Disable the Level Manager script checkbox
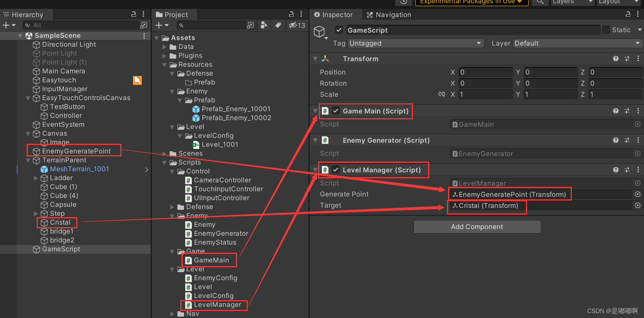The image size is (644, 318). (336, 169)
